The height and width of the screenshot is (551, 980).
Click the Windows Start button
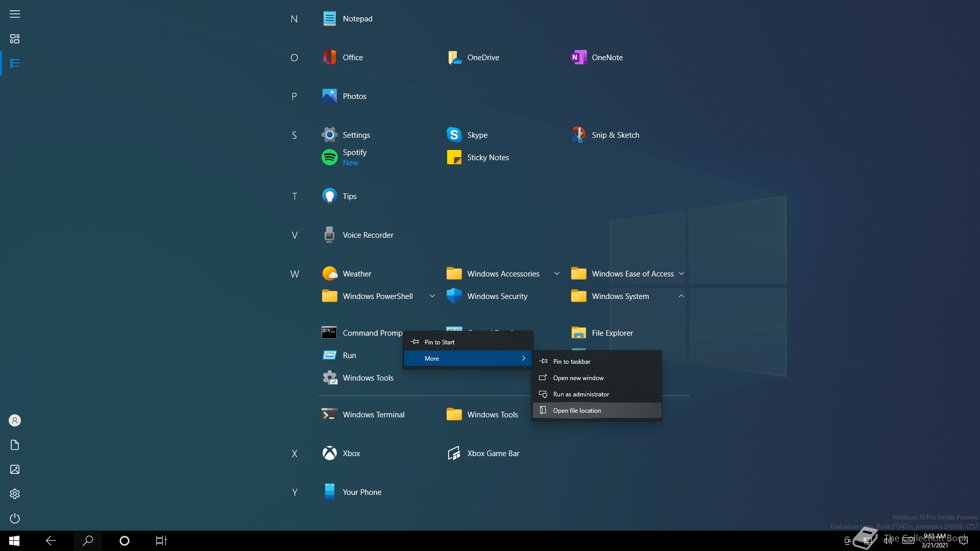pyautogui.click(x=14, y=541)
